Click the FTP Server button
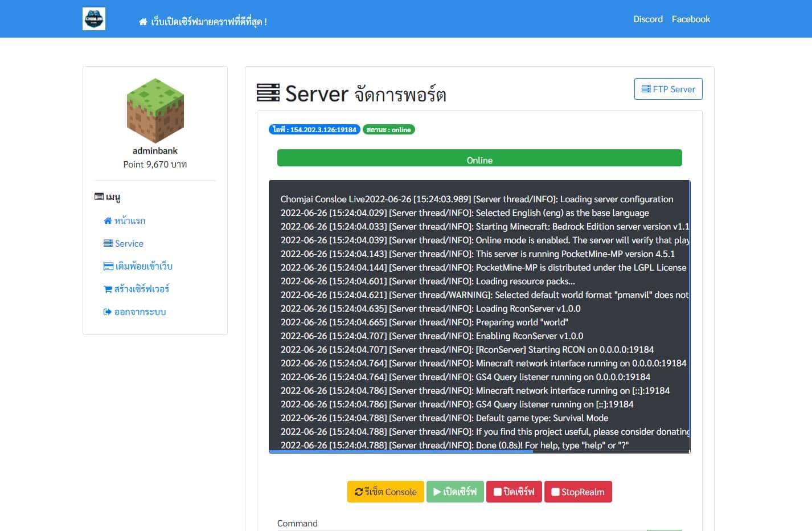 click(x=668, y=89)
